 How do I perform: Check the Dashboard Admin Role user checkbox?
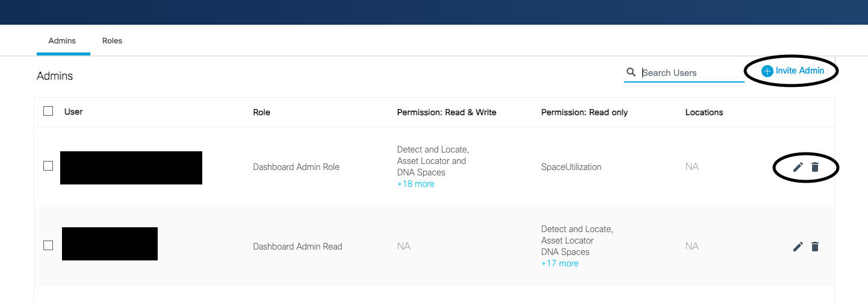point(48,166)
